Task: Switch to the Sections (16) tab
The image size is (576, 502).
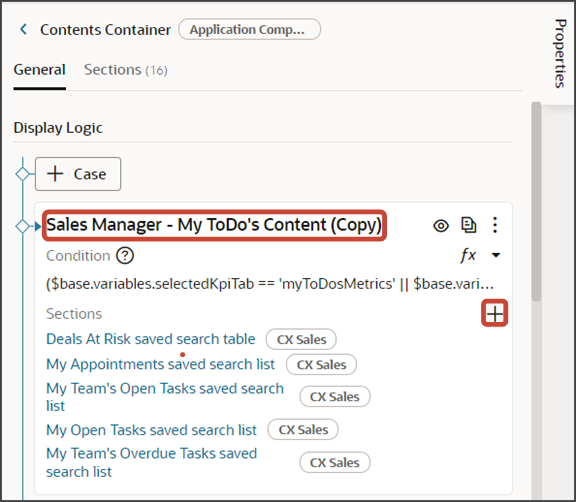Action: (x=126, y=70)
